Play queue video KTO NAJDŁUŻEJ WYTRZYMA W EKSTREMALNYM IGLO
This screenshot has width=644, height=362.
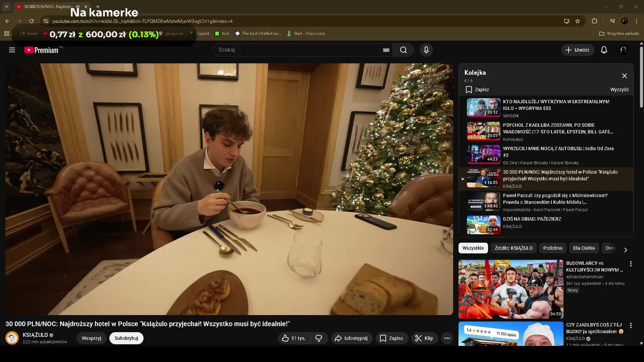546,108
